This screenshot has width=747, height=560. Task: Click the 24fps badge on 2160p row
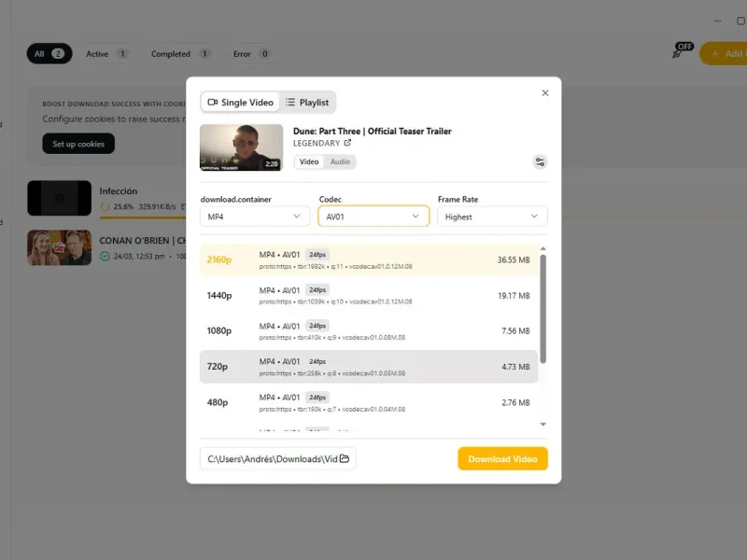click(x=317, y=255)
